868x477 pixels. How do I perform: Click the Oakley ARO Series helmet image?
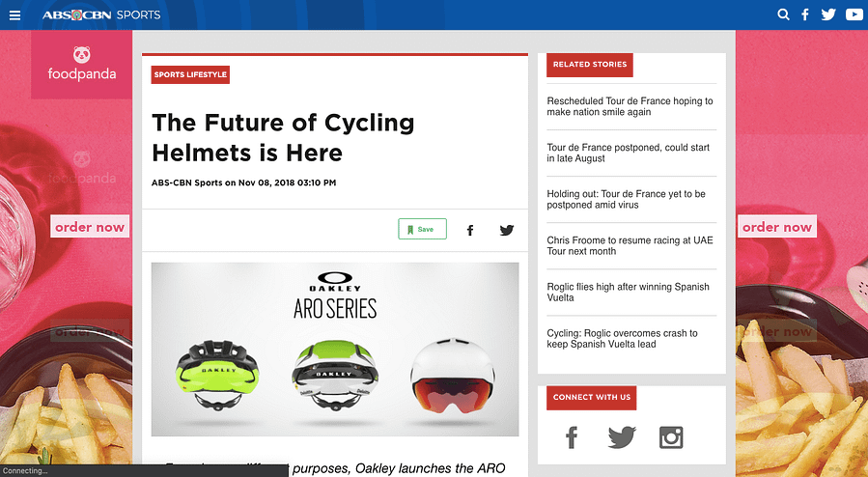pos(335,350)
